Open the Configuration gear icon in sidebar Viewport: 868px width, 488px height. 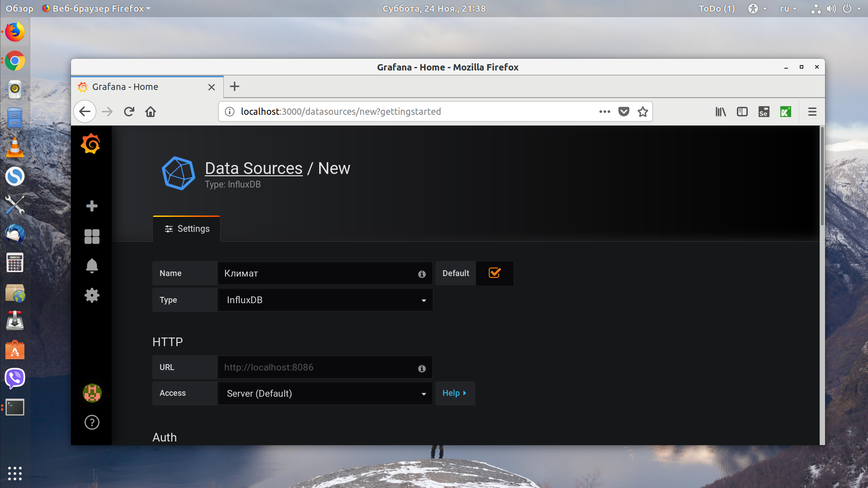point(92,296)
